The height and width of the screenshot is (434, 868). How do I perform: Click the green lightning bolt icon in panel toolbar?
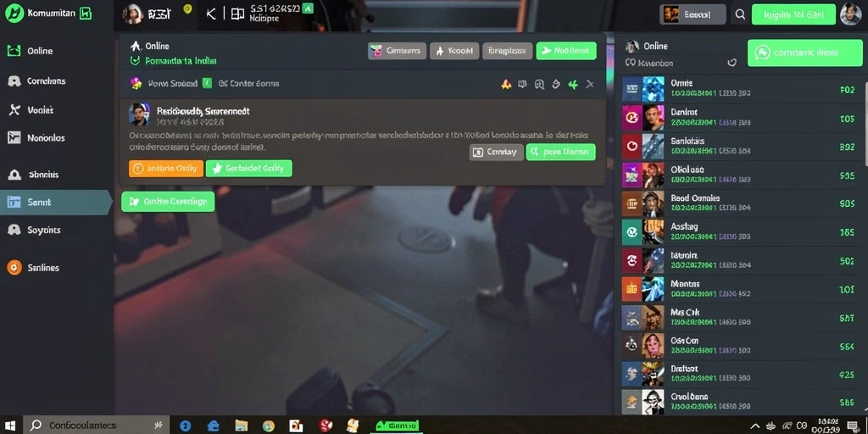click(573, 84)
